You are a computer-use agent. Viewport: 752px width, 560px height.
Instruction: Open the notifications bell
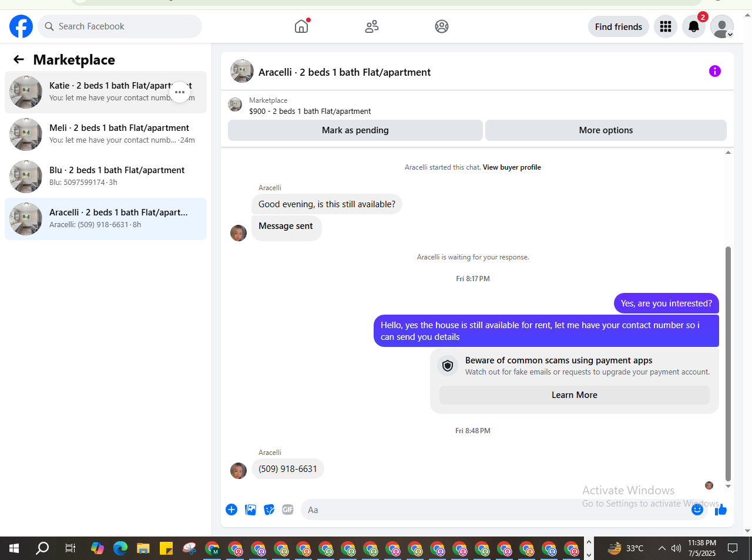point(694,26)
